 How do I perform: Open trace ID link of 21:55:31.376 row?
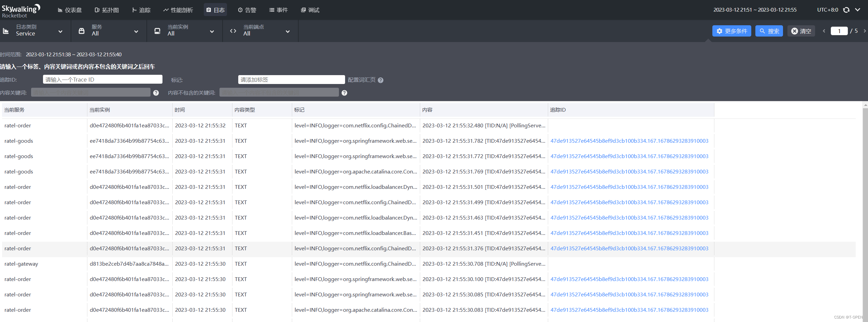[x=629, y=249]
